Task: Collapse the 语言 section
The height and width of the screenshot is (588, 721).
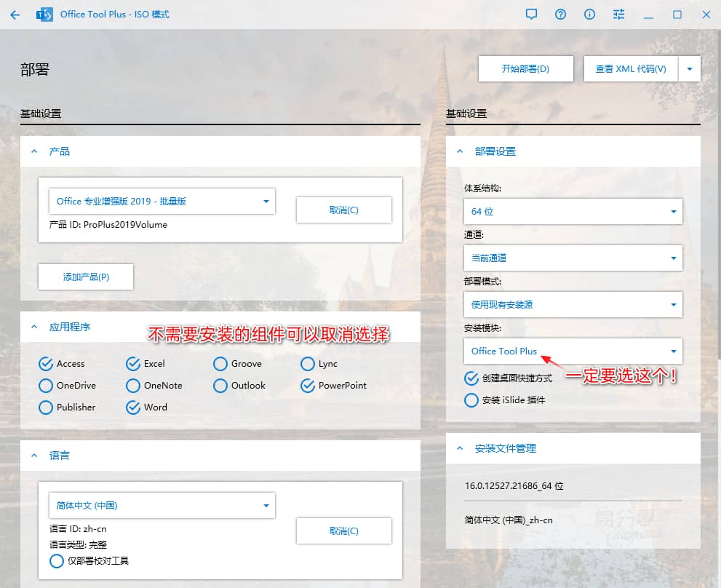Action: pos(34,456)
